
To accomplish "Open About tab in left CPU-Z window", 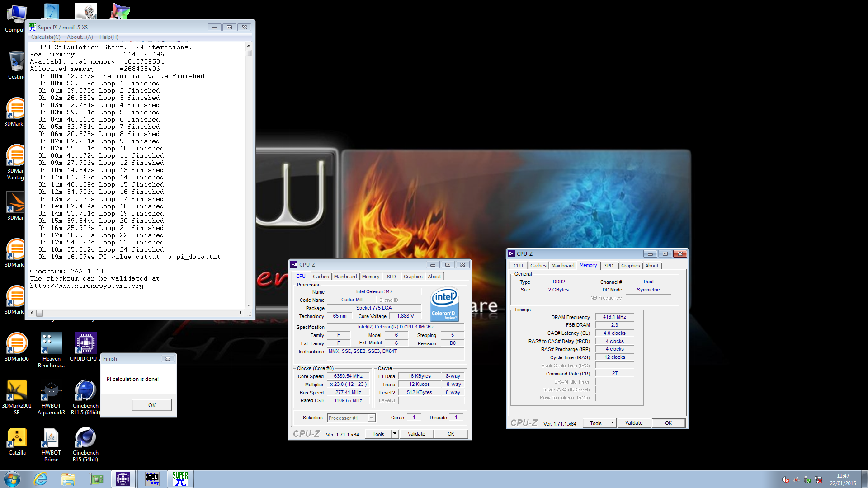I will coord(434,277).
